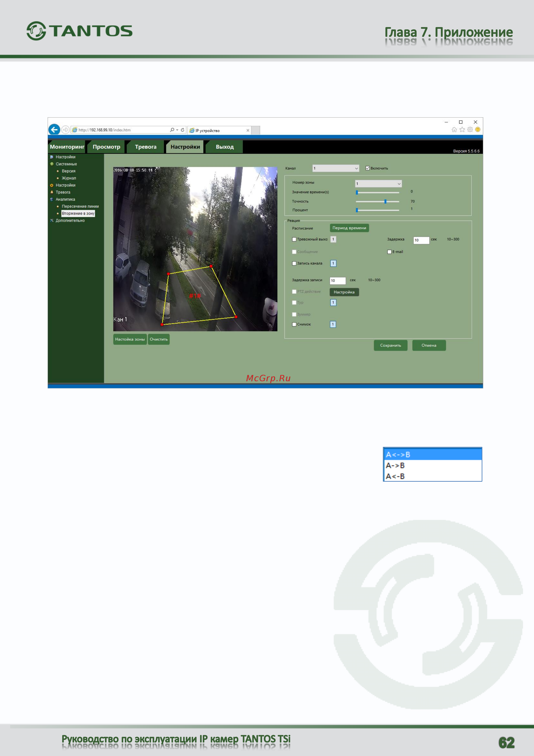Click the Сохранить button
Viewport: 534px width, 756px height.
click(391, 345)
